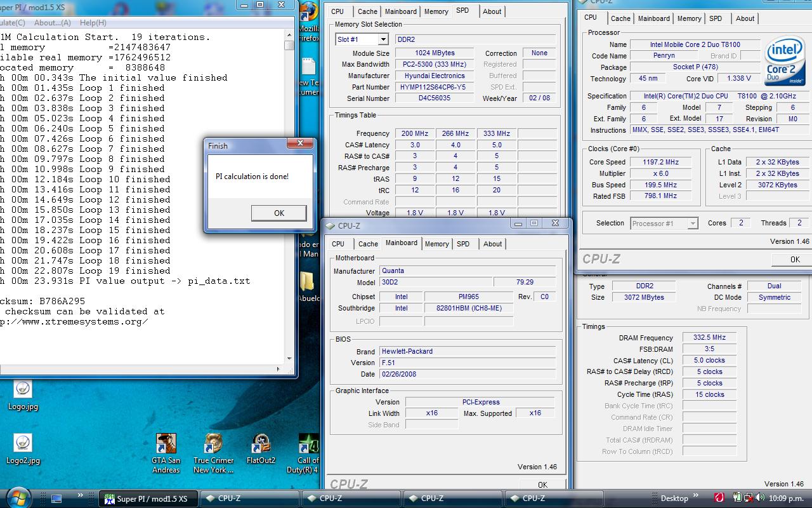Minimize the CPU-Z Mainboard window
The image size is (812, 508).
(519, 224)
